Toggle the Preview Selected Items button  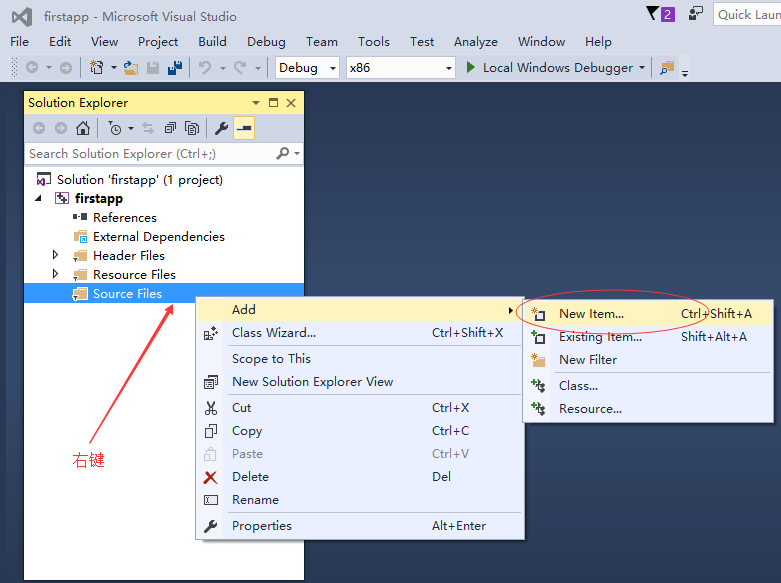point(244,128)
